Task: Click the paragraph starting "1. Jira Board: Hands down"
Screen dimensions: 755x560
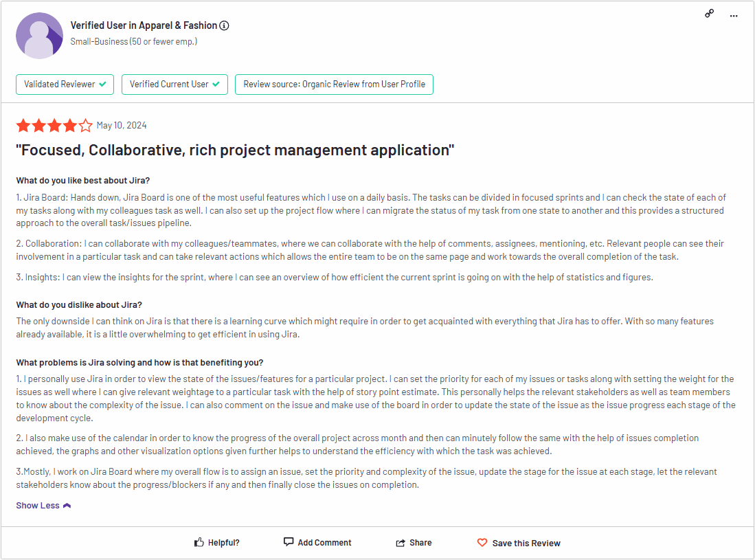Action: [x=371, y=210]
